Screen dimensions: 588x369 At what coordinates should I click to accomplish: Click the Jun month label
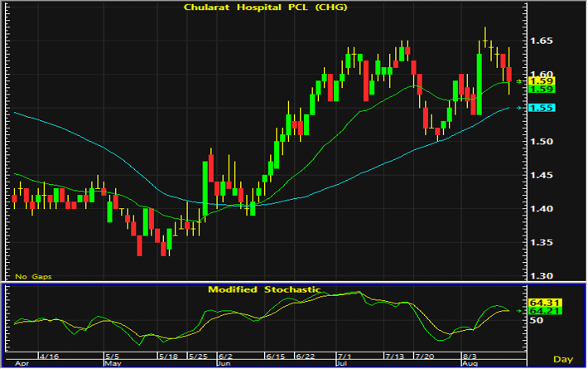(x=224, y=363)
